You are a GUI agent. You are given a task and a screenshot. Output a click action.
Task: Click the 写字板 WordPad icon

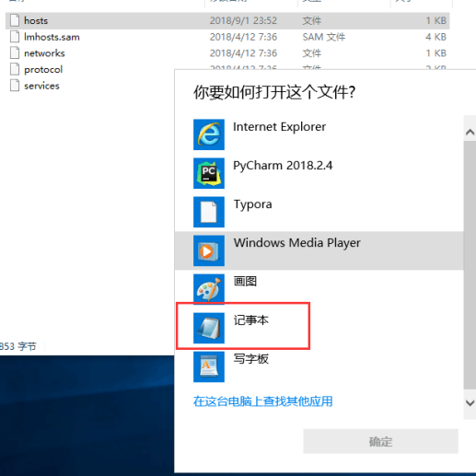pos(209,366)
